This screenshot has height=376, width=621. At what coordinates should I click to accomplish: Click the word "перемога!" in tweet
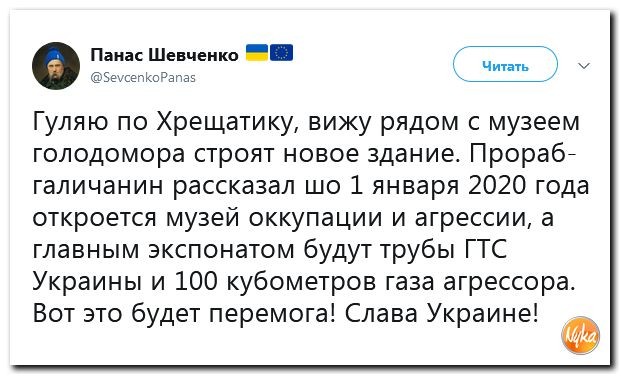pyautogui.click(x=272, y=315)
